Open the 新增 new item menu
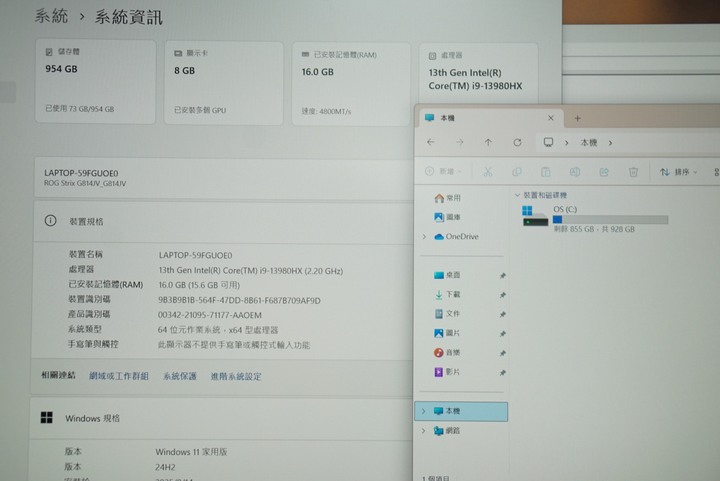This screenshot has height=481, width=720. point(443,171)
